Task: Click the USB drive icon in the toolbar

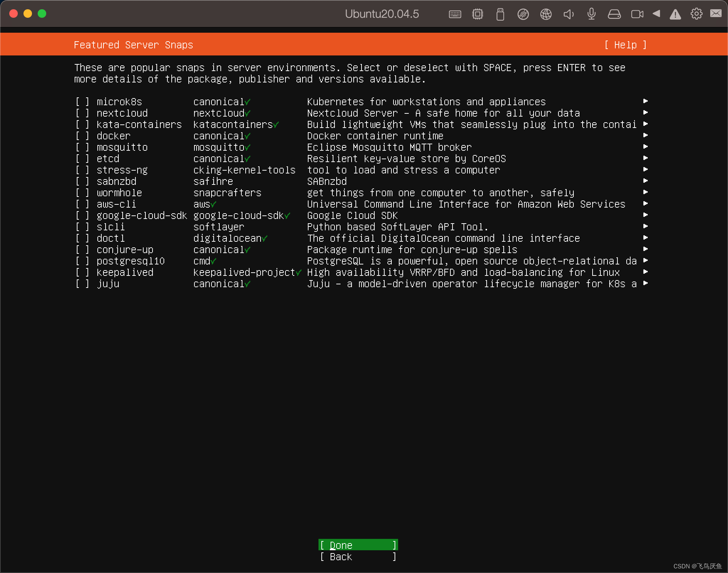Action: pos(500,14)
